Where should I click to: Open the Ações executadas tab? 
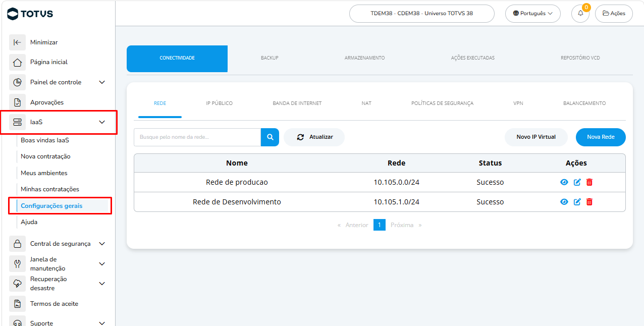pos(473,58)
